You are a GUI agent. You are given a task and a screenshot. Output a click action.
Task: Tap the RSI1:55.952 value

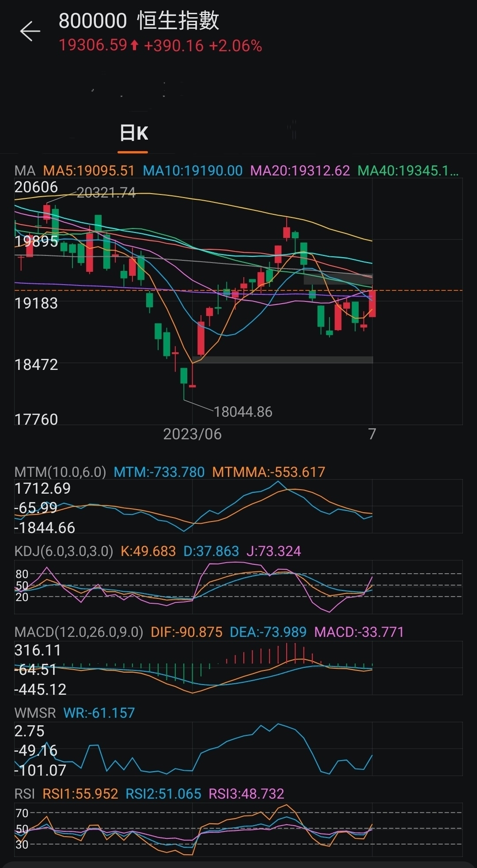tap(80, 794)
